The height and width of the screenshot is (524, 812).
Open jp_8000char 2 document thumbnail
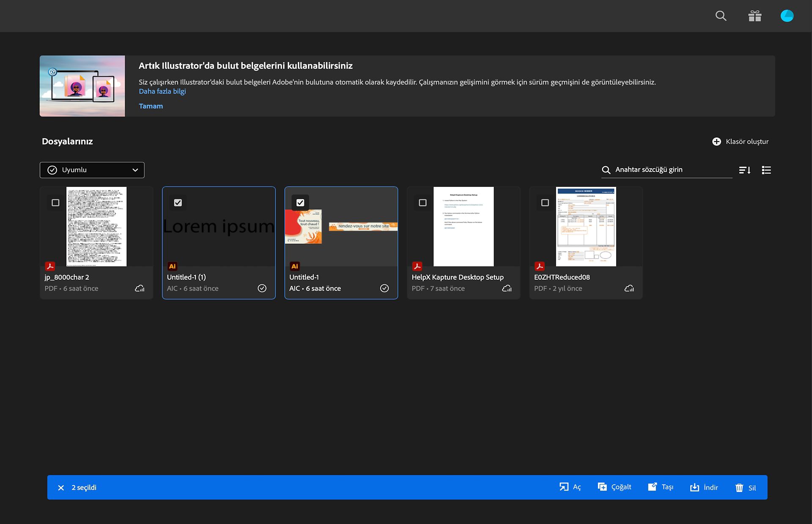coord(96,227)
